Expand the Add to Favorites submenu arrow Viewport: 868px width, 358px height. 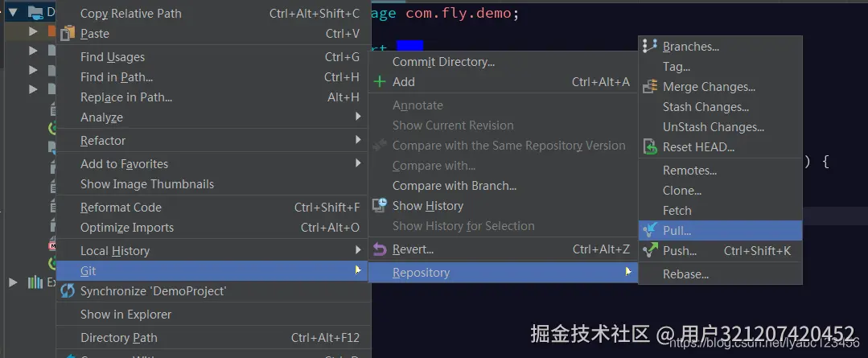point(358,164)
